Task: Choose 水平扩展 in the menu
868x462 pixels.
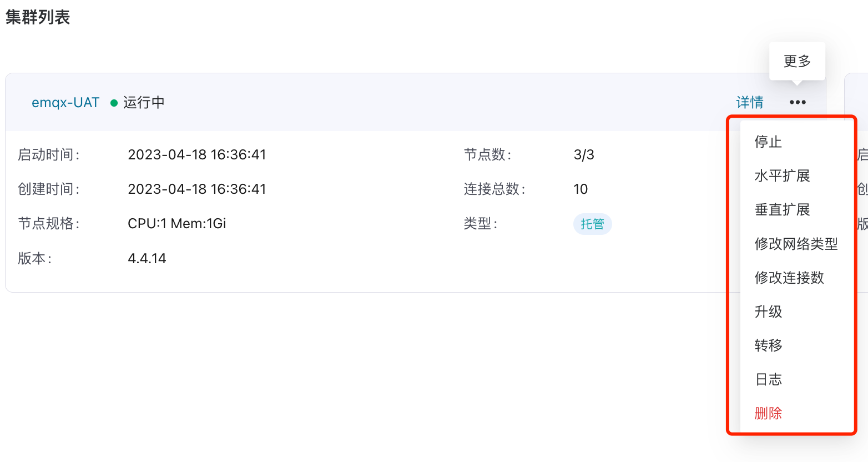Action: (x=782, y=176)
